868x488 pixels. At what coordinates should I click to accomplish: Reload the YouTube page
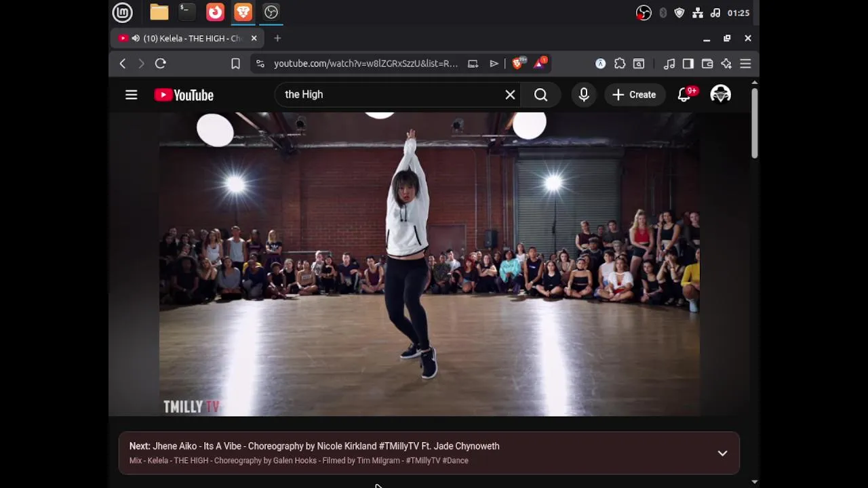pyautogui.click(x=161, y=64)
